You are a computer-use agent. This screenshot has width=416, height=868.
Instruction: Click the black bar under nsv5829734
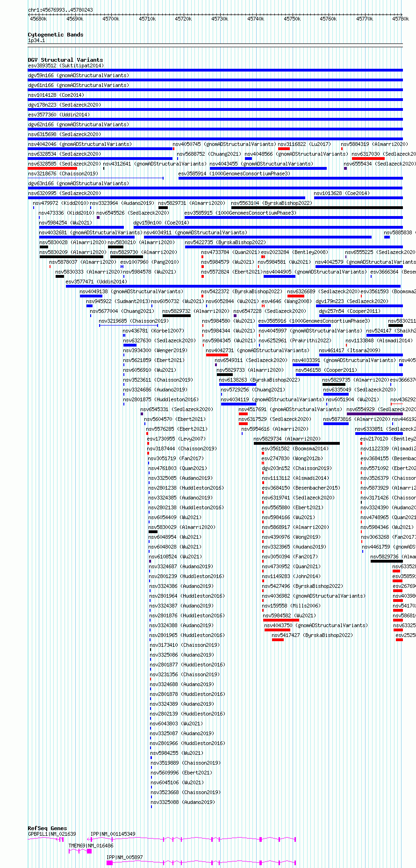[x=297, y=443]
